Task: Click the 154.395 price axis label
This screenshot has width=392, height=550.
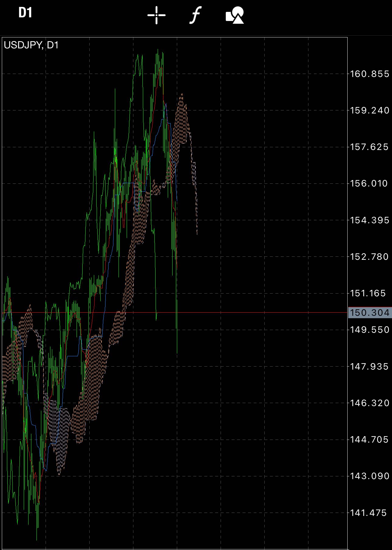Action: click(370, 220)
